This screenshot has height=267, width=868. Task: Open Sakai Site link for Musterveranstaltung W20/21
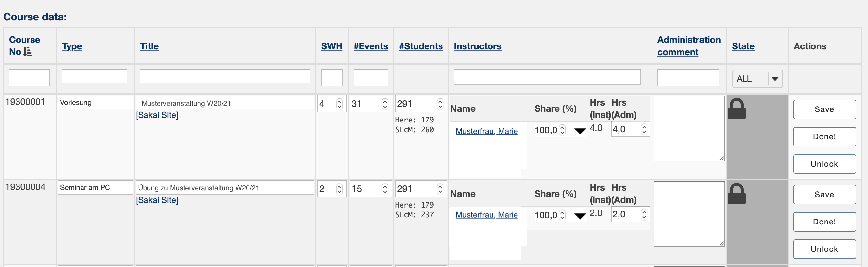[157, 115]
